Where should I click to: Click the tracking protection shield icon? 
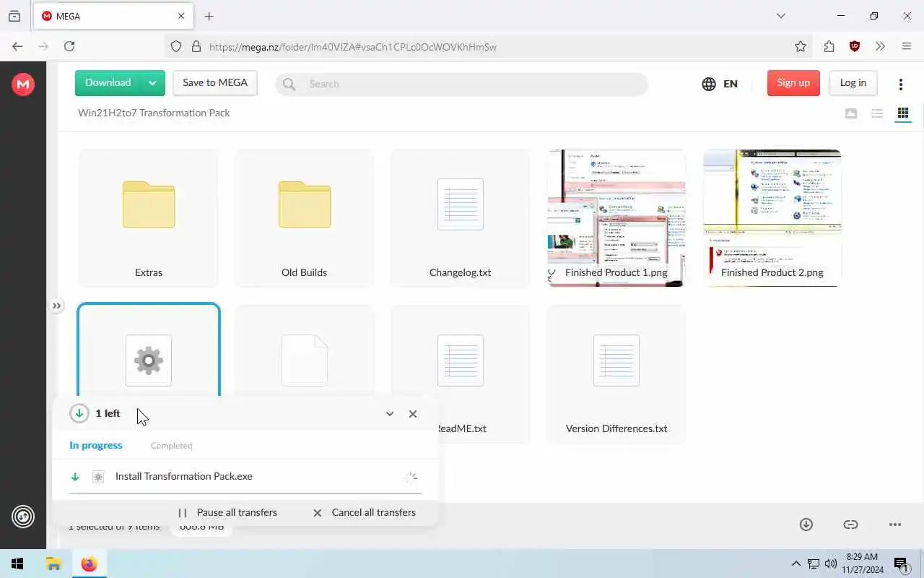pyautogui.click(x=176, y=46)
